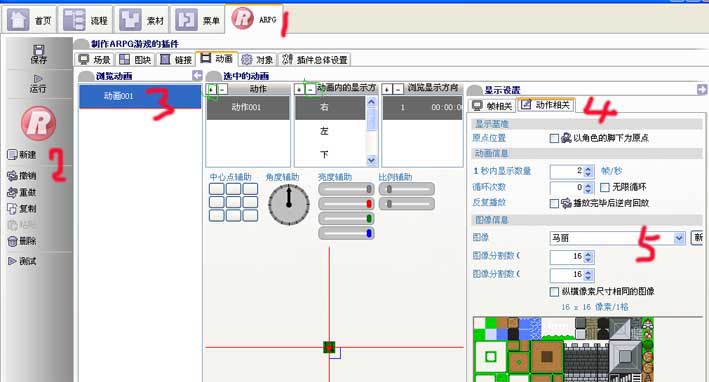709x382 pixels.
Task: Adjust the blue brightness slider
Action: tap(346, 233)
